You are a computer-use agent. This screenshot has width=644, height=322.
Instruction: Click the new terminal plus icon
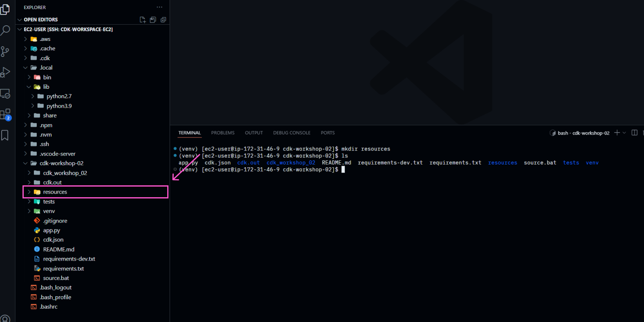click(617, 133)
